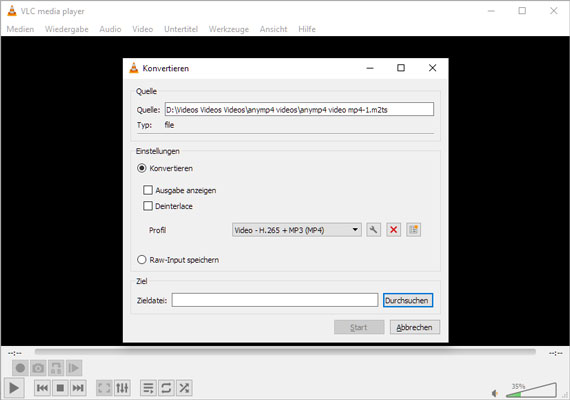The image size is (570, 400).
Task: Click VLC cone icon in Konvertieren dialog
Action: click(134, 68)
